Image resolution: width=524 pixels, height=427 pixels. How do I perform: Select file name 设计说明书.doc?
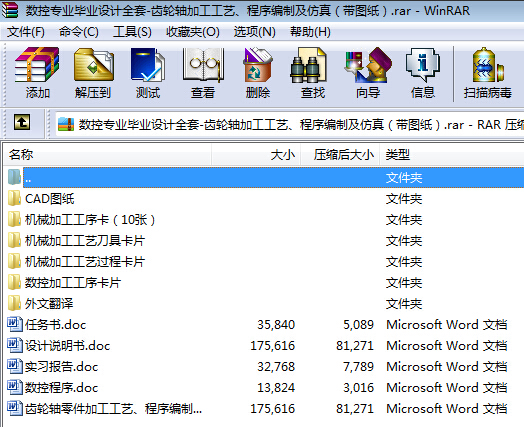pos(68,345)
